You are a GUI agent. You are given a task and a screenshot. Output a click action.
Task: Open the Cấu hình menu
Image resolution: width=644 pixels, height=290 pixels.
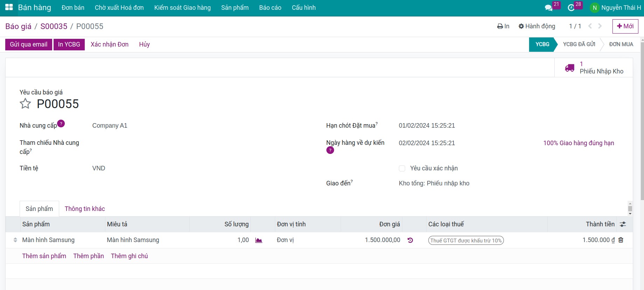(304, 8)
